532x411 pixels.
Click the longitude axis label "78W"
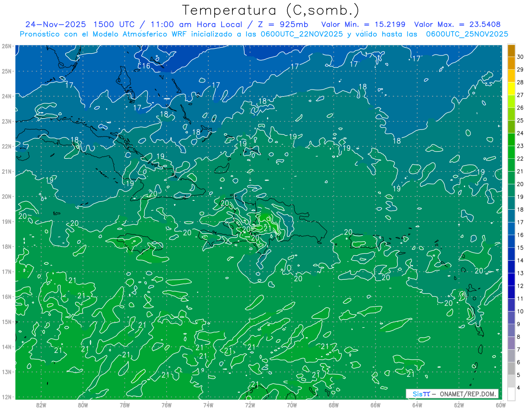point(125,404)
